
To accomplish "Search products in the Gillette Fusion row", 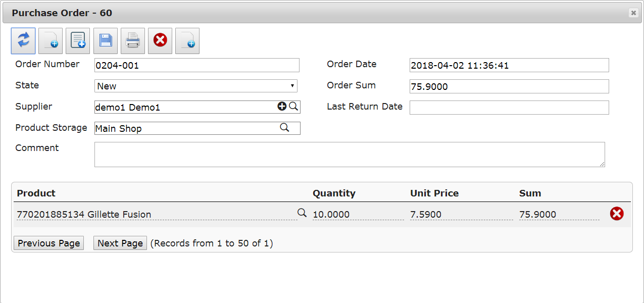I will 302,213.
